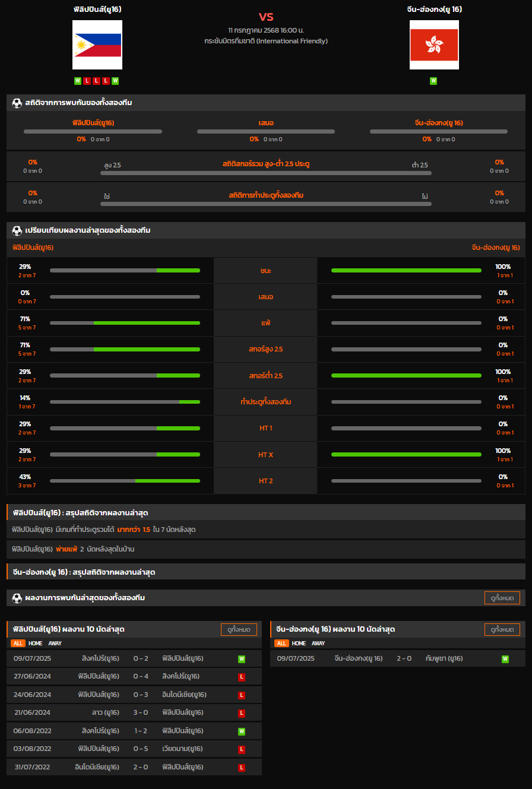Image resolution: width=532 pixels, height=789 pixels.
Task: Click the 'เสมอ' head-to-head draw label
Action: (266, 123)
